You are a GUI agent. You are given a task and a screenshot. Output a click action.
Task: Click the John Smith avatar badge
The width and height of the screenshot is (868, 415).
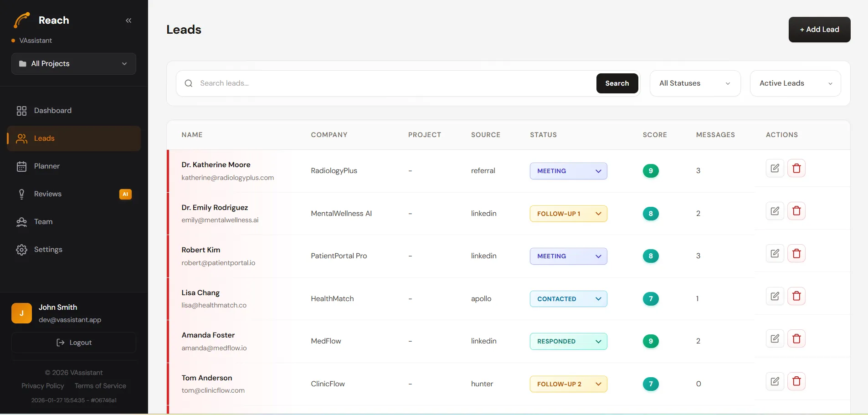(21, 313)
